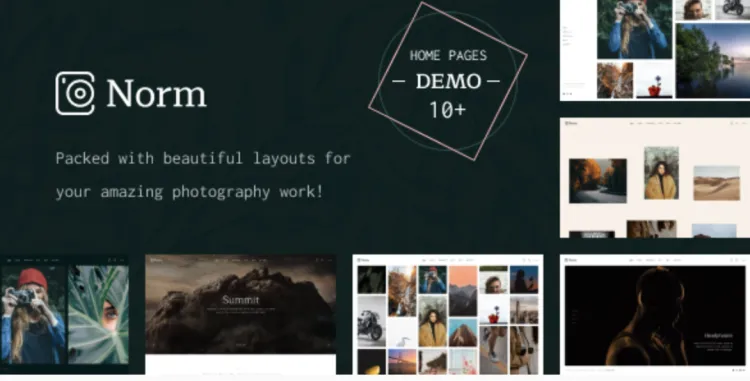Open the Summit mountain demo preview
The image size is (750, 381).
click(241, 314)
